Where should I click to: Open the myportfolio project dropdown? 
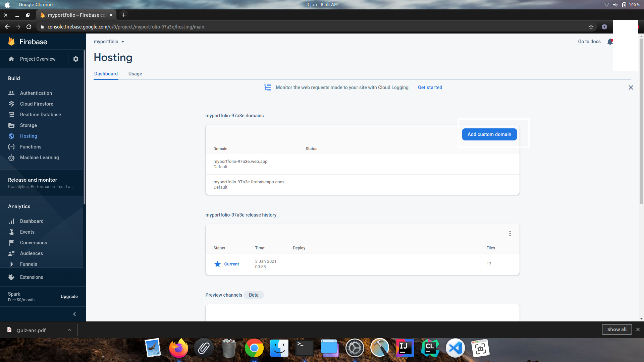[109, 42]
